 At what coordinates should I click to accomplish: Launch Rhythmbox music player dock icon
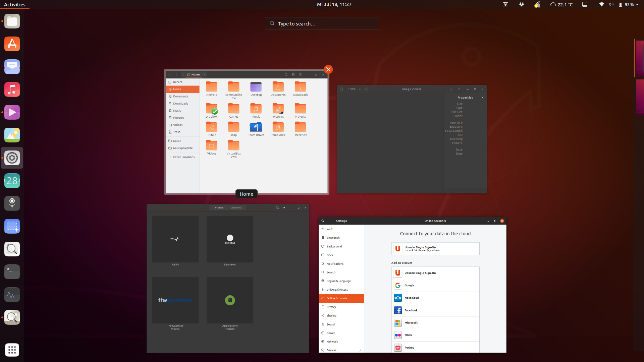tap(12, 90)
